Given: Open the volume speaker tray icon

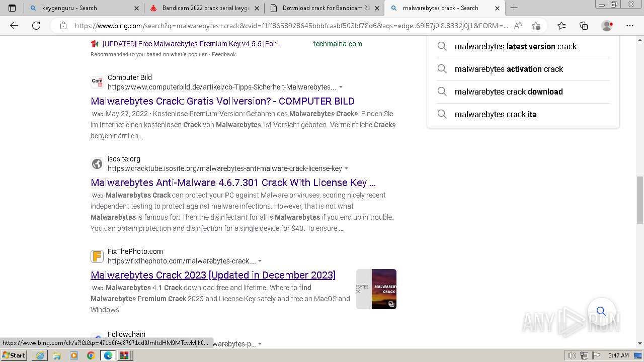Looking at the screenshot, I should coord(572,355).
